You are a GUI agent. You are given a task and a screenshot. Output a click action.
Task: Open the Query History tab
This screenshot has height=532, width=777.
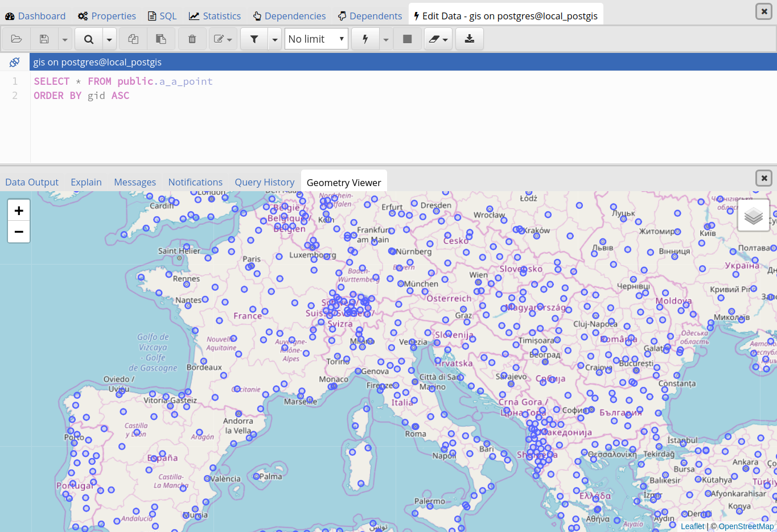pyautogui.click(x=265, y=182)
